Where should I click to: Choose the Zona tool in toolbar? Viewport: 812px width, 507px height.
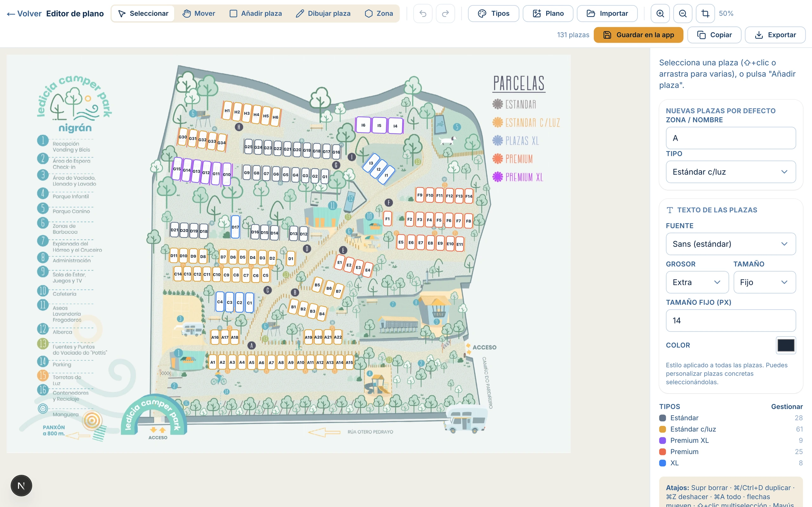[378, 13]
